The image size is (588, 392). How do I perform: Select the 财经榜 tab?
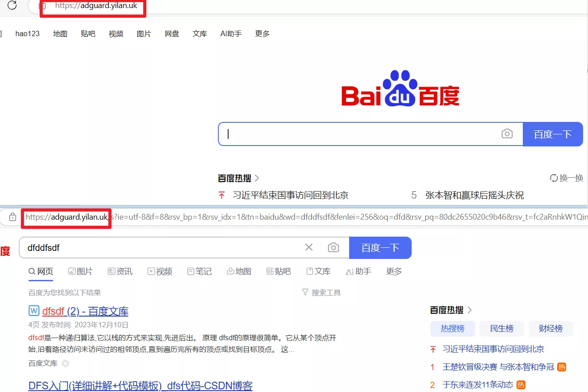click(x=551, y=329)
